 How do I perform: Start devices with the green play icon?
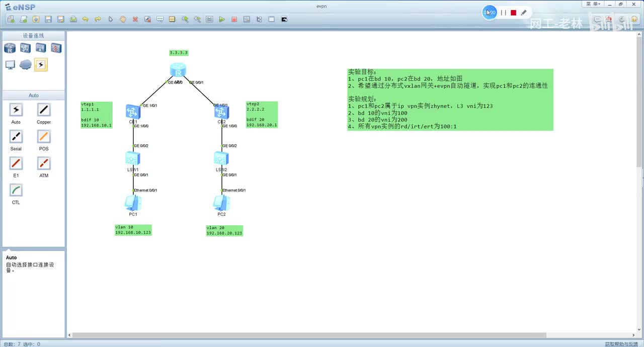tap(222, 19)
